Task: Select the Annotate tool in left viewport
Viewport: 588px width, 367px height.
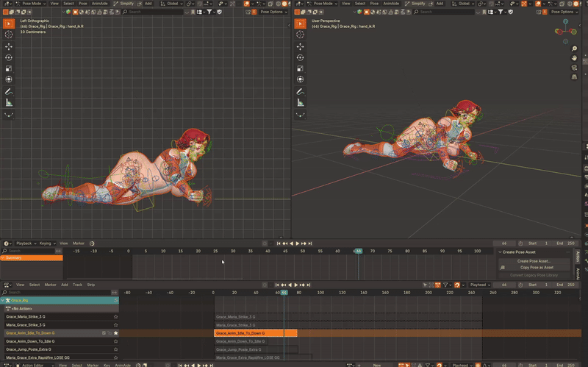Action: (9, 91)
